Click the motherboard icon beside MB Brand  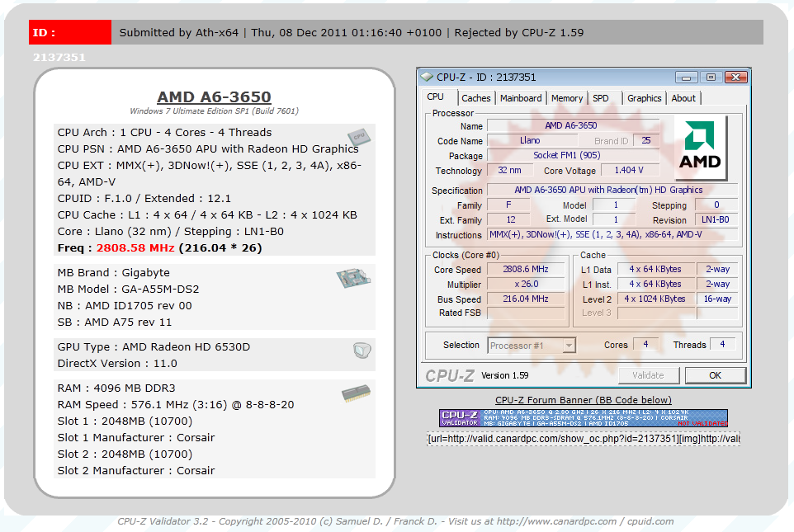pyautogui.click(x=353, y=278)
